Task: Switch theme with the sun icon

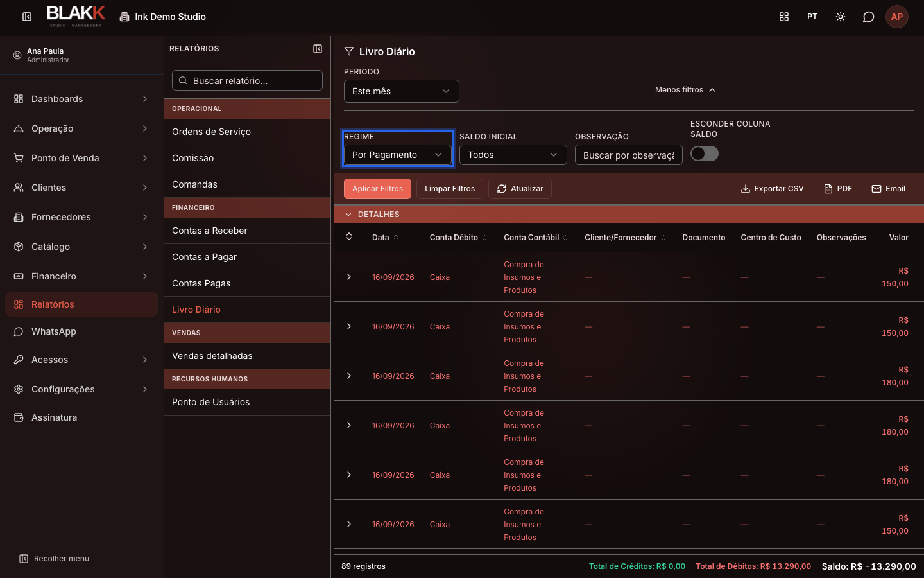Action: [x=841, y=17]
